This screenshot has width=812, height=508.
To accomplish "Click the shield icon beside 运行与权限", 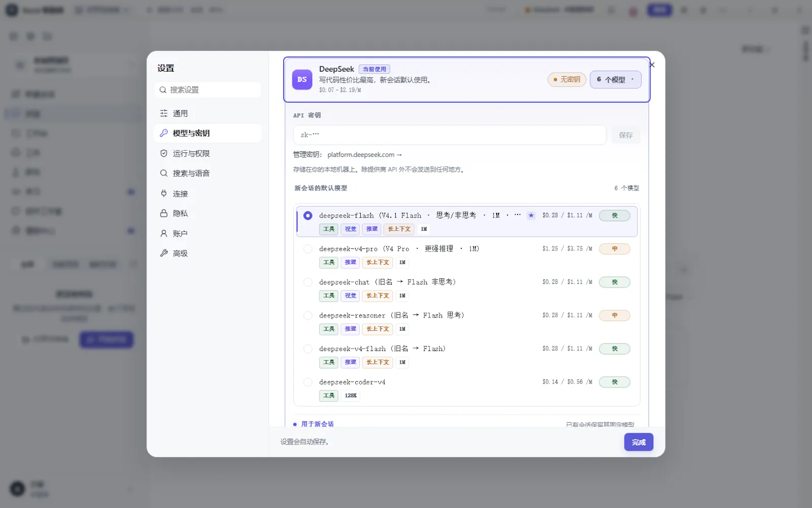I will pos(164,153).
